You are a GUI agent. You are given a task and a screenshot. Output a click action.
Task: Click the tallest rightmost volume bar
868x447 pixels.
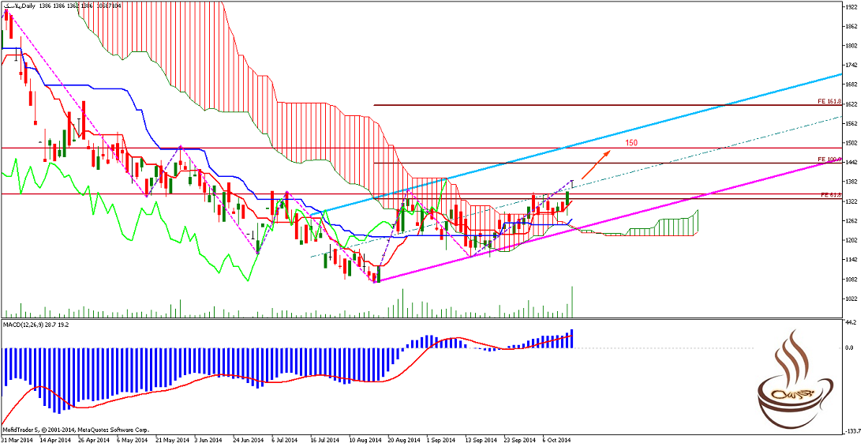click(572, 302)
